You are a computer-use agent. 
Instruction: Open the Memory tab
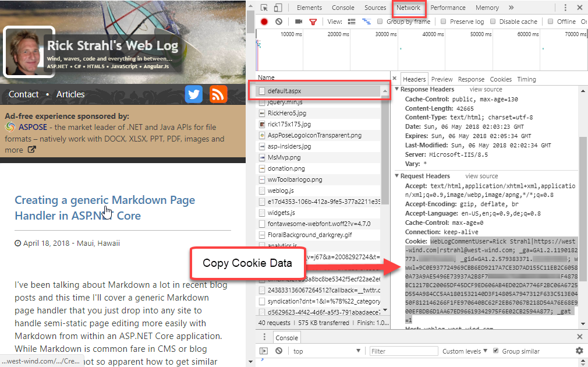487,8
